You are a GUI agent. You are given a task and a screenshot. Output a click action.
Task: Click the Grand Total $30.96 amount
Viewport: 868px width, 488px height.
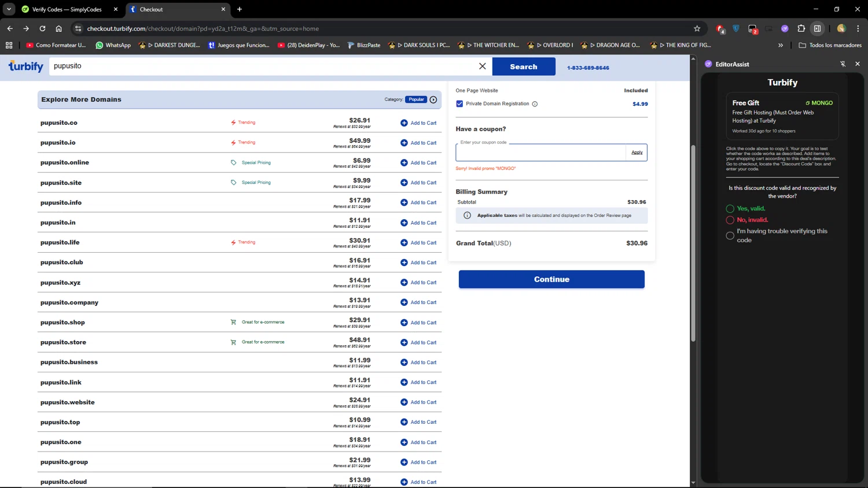pos(637,243)
